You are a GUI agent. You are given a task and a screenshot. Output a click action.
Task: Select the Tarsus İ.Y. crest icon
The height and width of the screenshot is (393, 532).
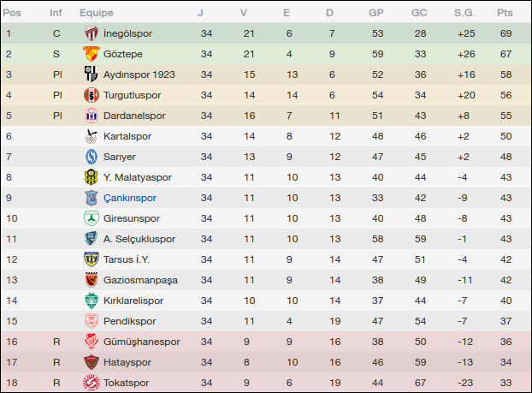tap(91, 259)
